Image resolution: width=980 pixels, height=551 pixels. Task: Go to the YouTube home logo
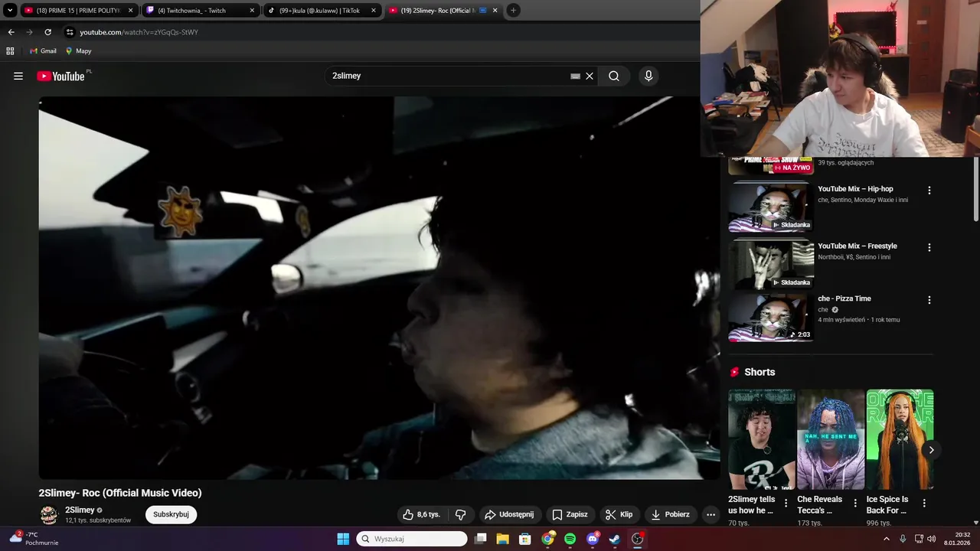pos(60,76)
